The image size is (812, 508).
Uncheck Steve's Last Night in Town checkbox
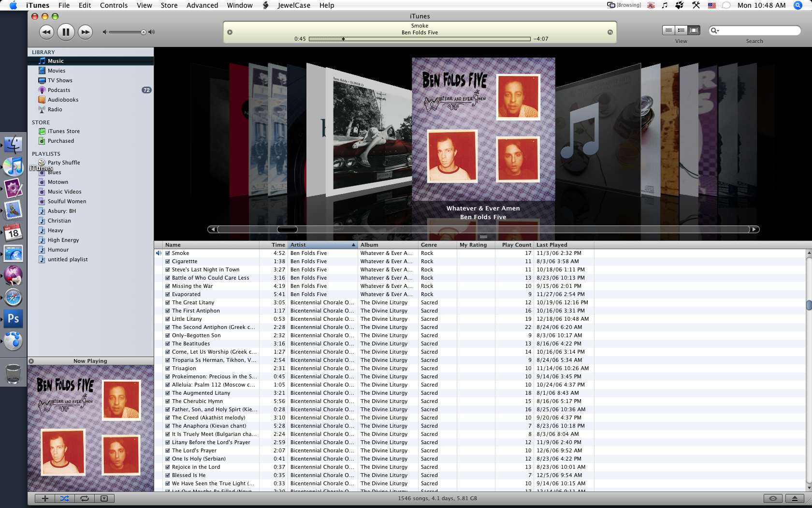(x=168, y=269)
